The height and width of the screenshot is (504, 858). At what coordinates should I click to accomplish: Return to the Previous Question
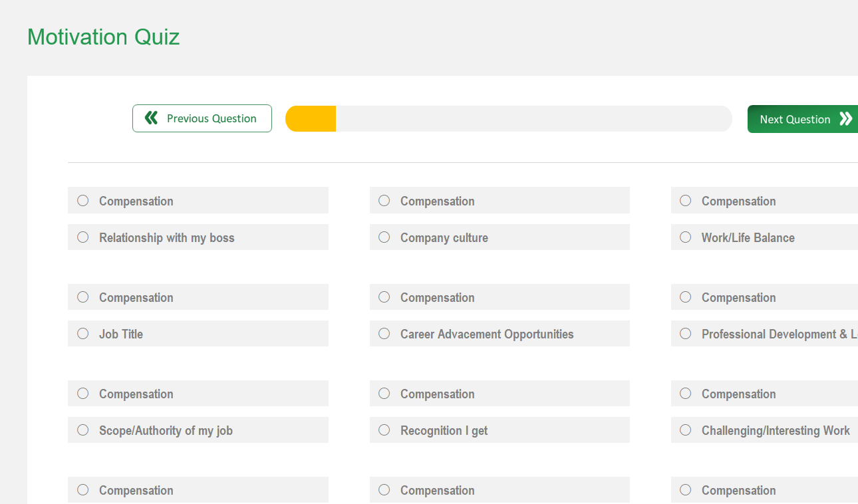[202, 118]
